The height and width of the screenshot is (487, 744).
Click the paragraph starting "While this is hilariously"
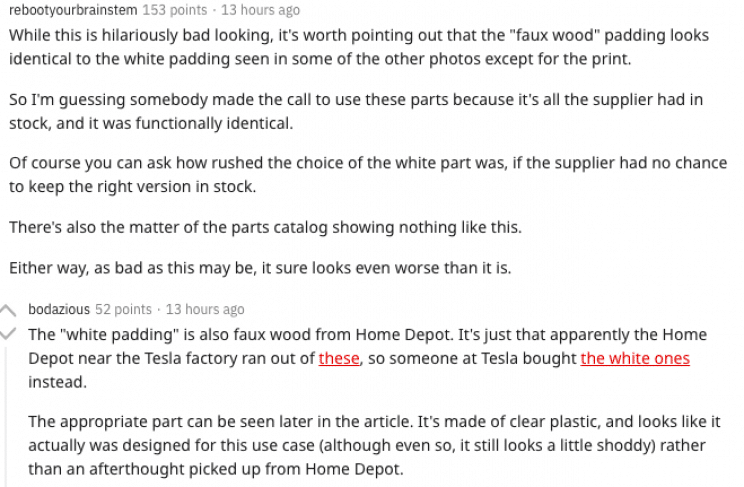(358, 47)
